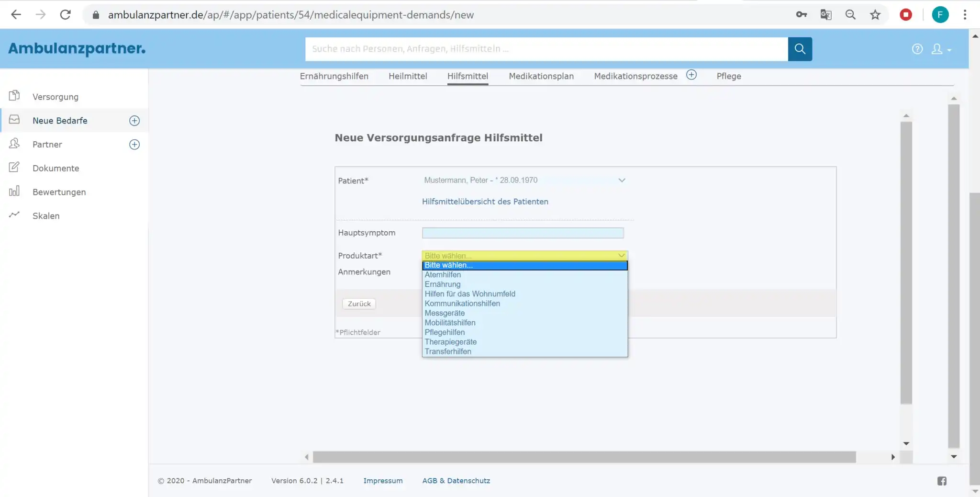Click the browser back arrow
Screen dimensions: 980x497
click(x=16, y=14)
